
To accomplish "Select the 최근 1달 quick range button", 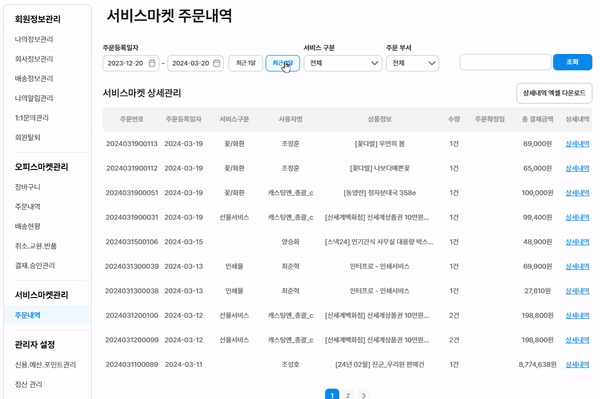I will pyautogui.click(x=246, y=63).
